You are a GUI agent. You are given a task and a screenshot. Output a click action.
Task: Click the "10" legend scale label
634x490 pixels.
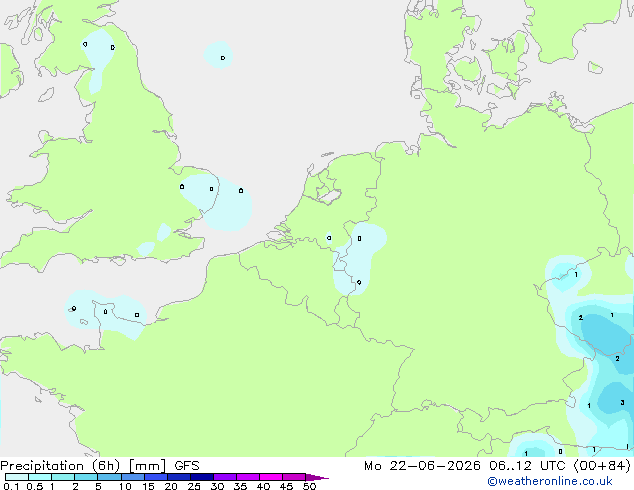125,486
